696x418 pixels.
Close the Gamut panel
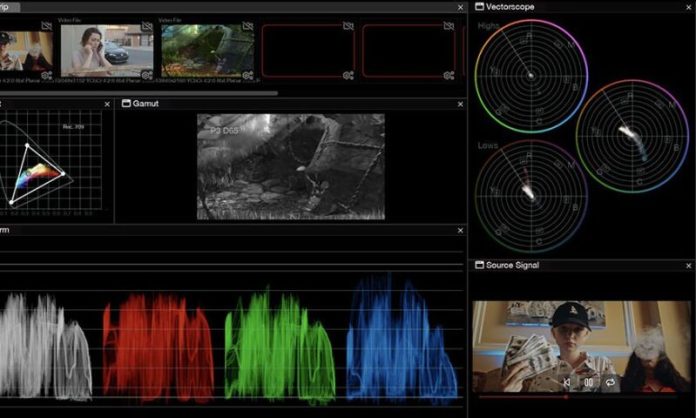(459, 104)
